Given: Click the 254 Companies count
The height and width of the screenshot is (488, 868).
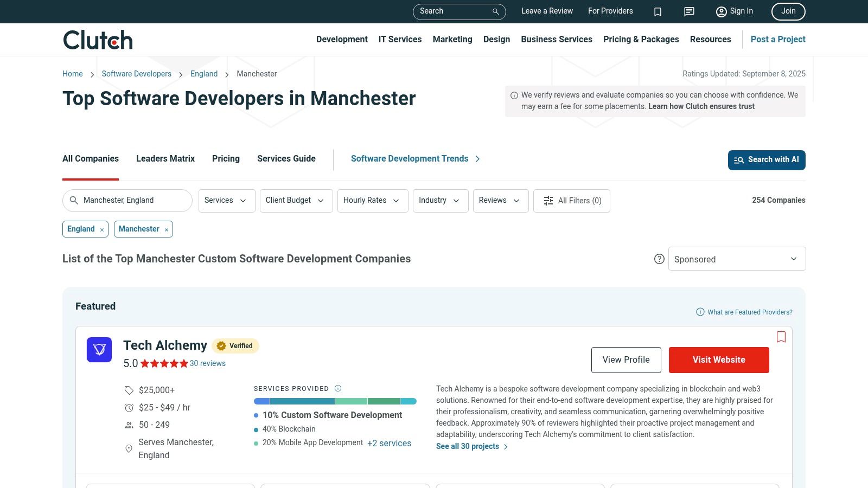Looking at the screenshot, I should click(778, 201).
